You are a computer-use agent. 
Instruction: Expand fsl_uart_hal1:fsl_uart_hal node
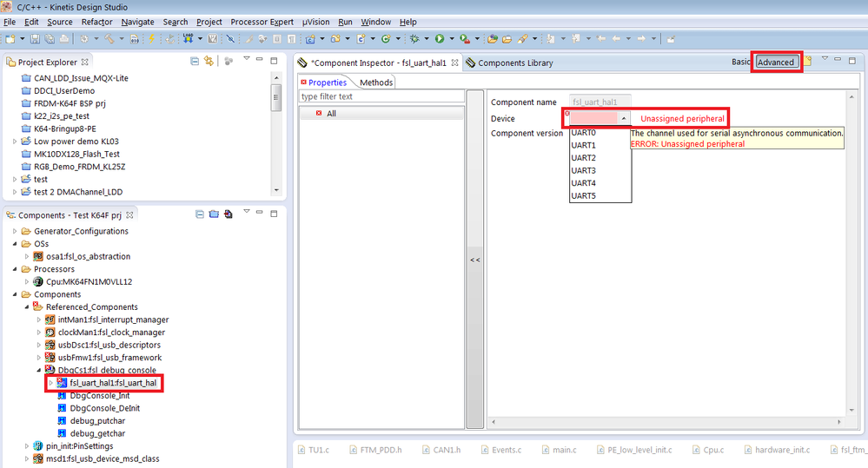click(51, 383)
